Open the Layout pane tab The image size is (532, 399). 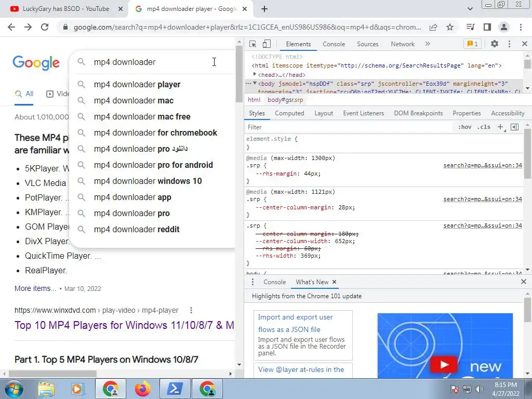(x=324, y=113)
